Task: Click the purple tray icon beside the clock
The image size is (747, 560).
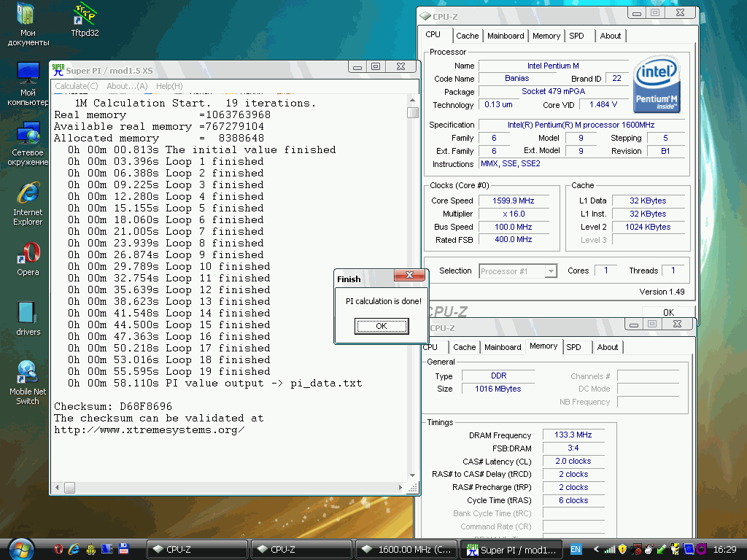Action: click(702, 550)
